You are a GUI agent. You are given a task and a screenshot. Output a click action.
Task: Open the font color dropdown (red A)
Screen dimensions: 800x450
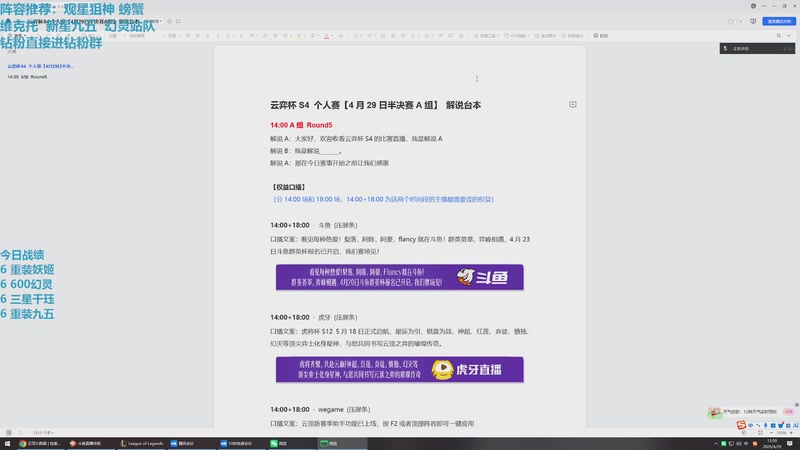(332, 36)
